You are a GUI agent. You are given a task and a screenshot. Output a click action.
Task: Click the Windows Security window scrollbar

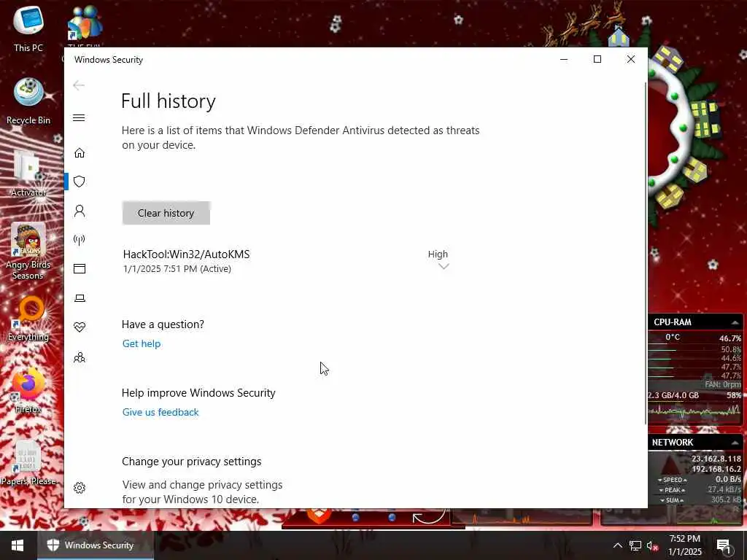tap(646, 252)
